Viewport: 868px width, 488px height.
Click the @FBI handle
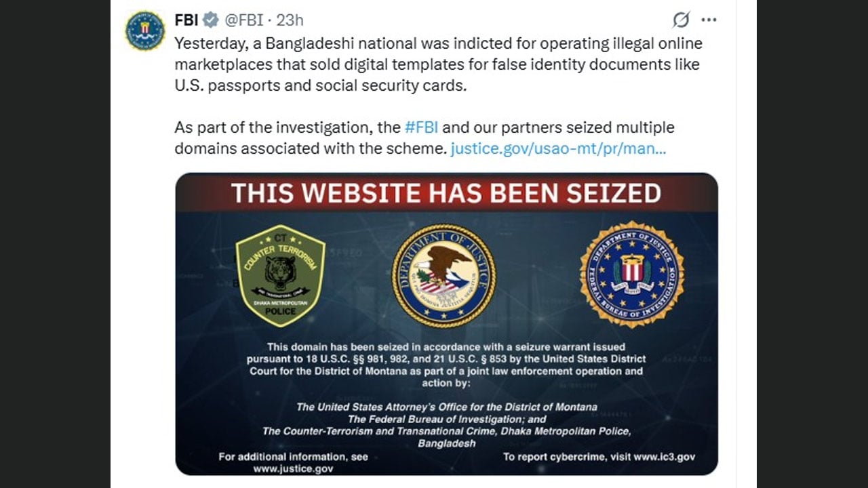(243, 20)
